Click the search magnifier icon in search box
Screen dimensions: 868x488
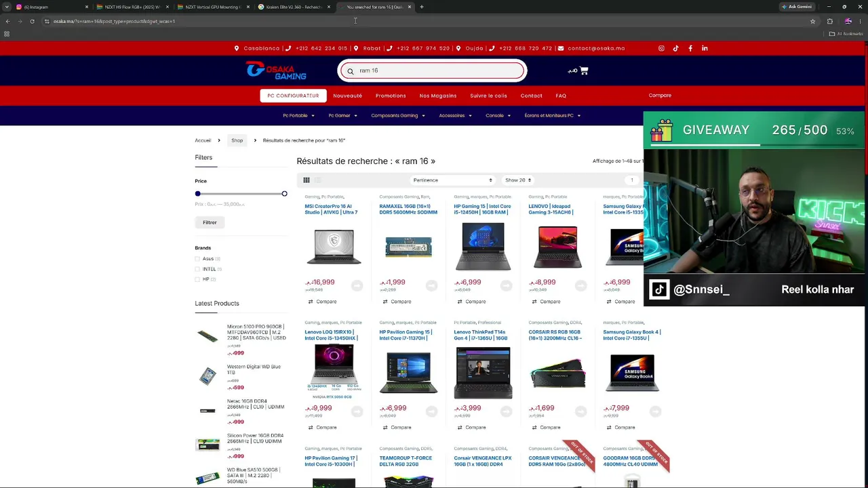pos(350,71)
